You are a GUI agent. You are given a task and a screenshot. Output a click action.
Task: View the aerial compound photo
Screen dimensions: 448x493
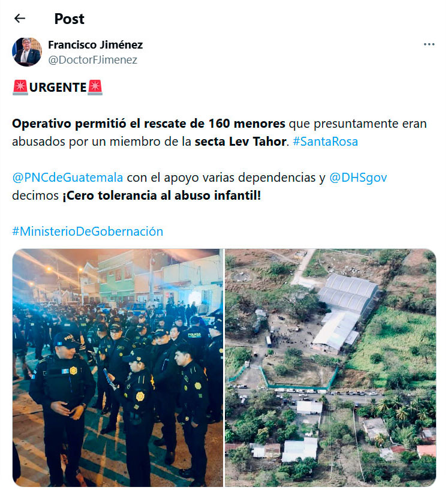330,368
